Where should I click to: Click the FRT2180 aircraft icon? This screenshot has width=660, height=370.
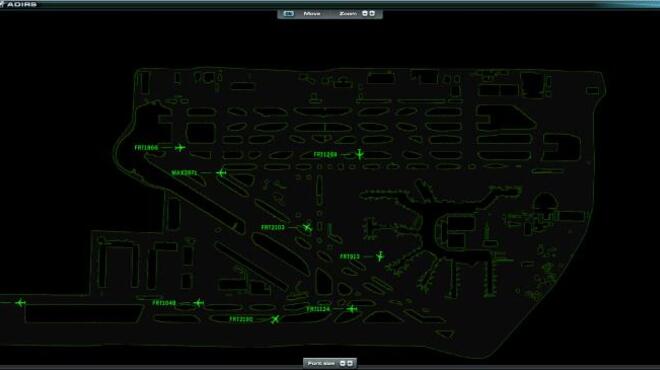coord(275,319)
